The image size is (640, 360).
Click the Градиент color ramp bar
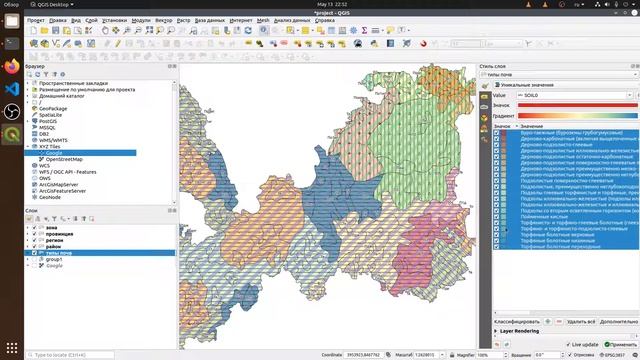point(578,116)
